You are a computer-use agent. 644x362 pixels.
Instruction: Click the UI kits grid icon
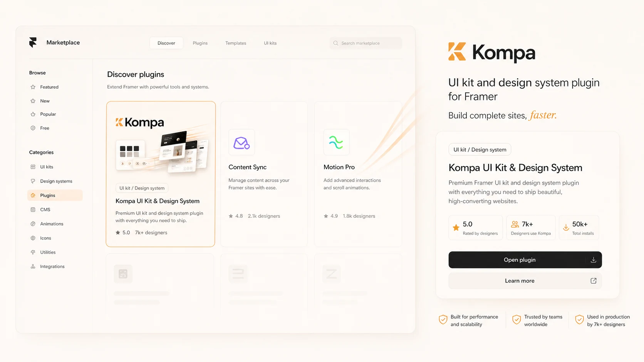pyautogui.click(x=33, y=167)
